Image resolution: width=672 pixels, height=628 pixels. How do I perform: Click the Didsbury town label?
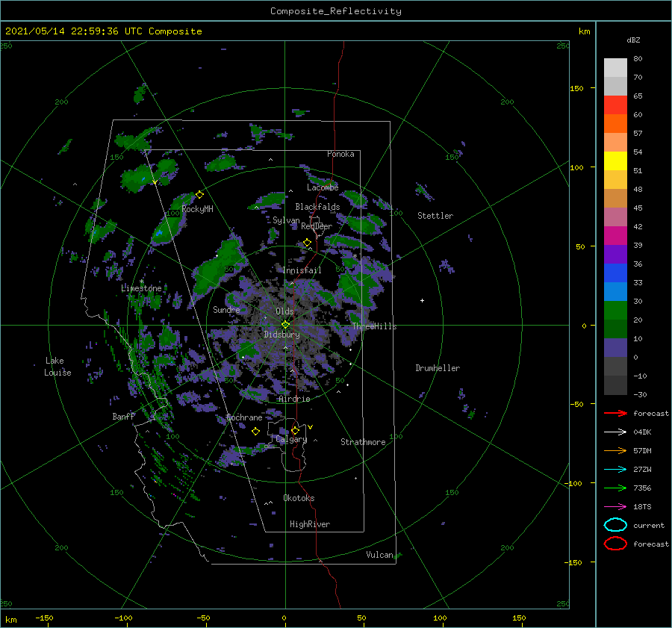coord(281,335)
